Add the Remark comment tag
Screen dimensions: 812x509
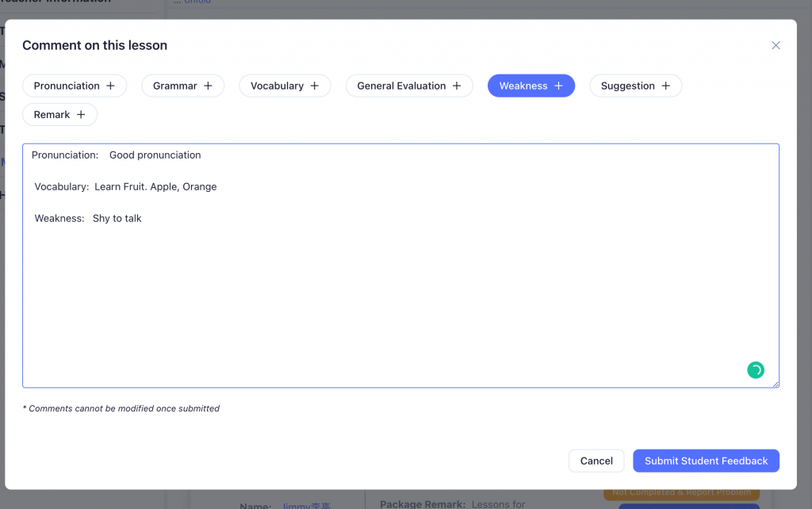(x=59, y=115)
